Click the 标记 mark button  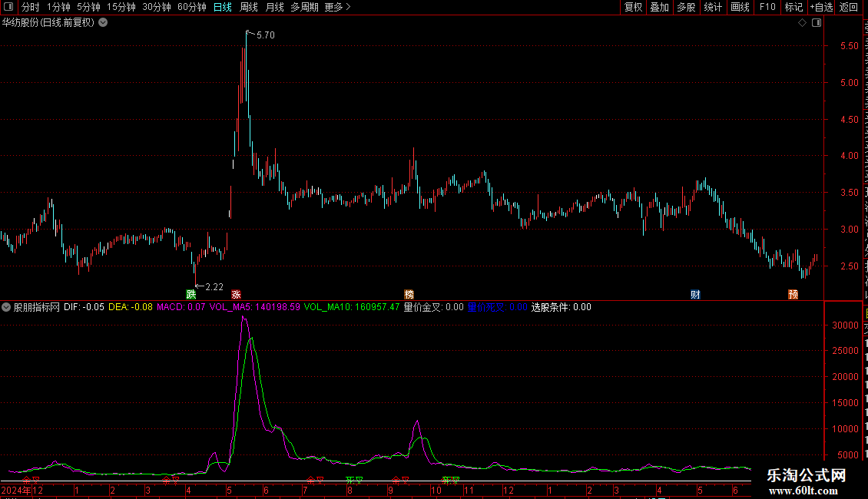pyautogui.click(x=793, y=7)
